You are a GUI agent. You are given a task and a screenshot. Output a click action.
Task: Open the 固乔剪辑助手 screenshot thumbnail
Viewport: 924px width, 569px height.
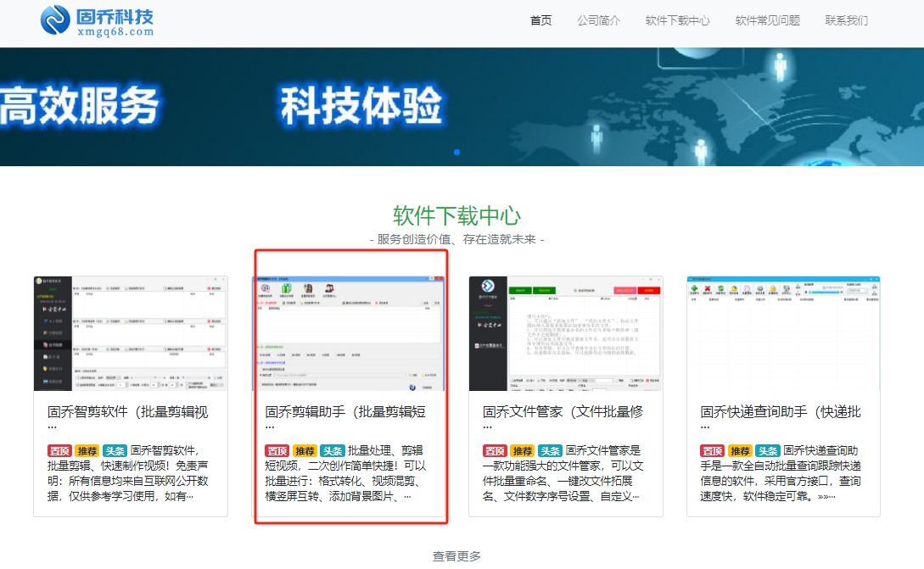tap(348, 332)
